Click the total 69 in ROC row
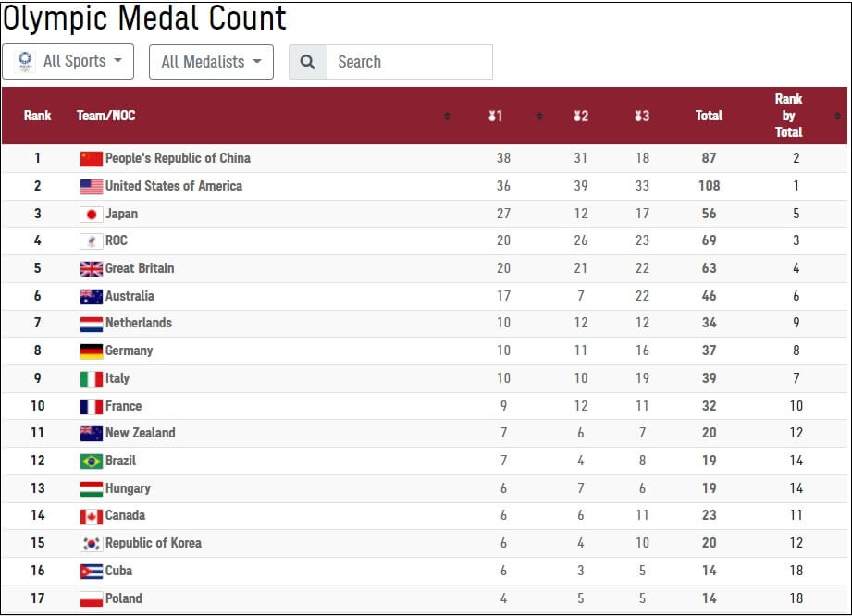852x616 pixels. coord(710,240)
